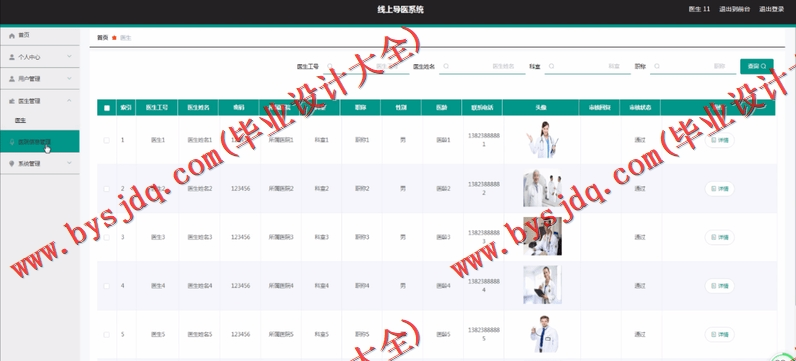Focus the 科室 search input field

pos(587,66)
